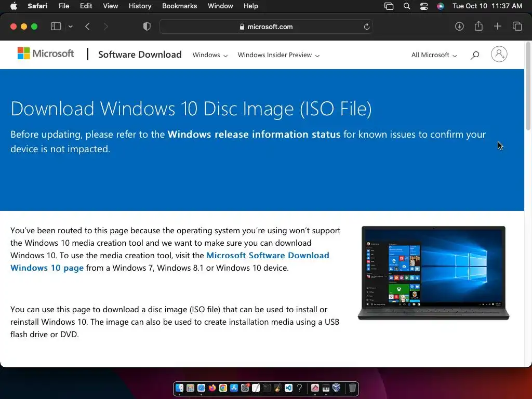Open the History menu

[x=140, y=6]
